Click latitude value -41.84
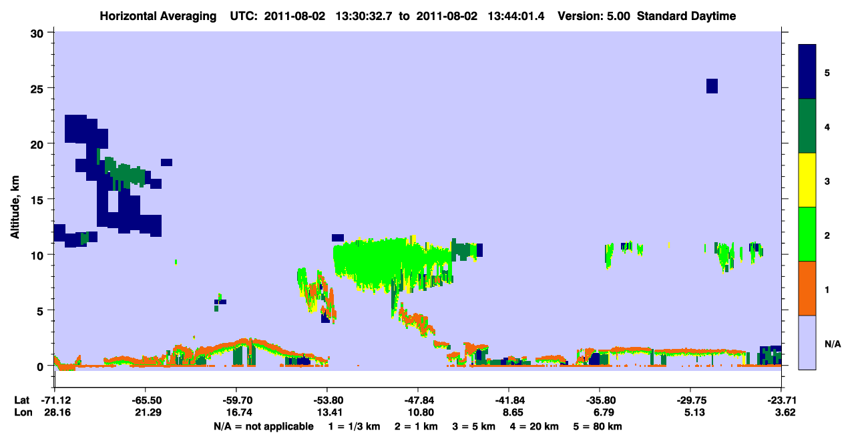Image resolution: width=868 pixels, height=445 pixels. (x=509, y=400)
